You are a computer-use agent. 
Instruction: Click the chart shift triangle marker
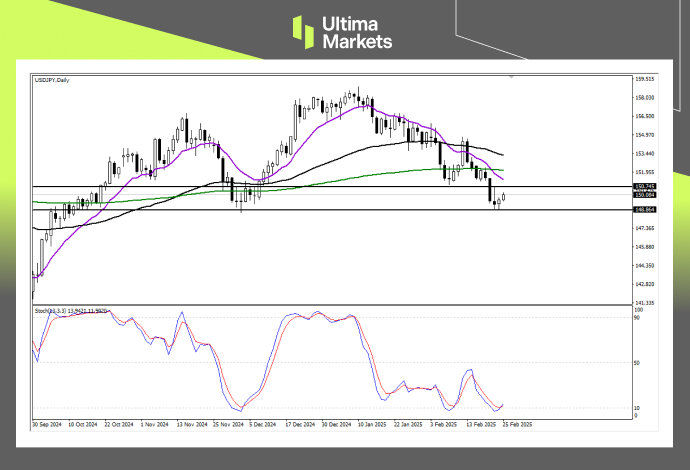[512, 77]
